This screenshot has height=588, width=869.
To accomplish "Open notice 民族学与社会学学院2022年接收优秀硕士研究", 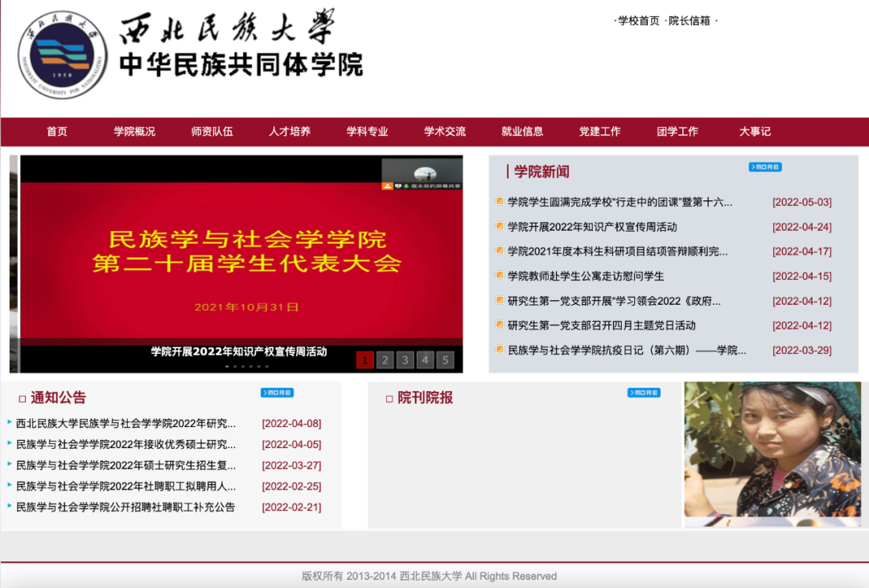I will 126,445.
